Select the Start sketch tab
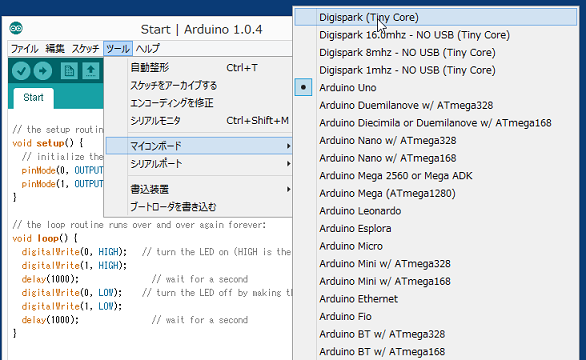Screen dimensions: 586x360 pyautogui.click(x=34, y=98)
